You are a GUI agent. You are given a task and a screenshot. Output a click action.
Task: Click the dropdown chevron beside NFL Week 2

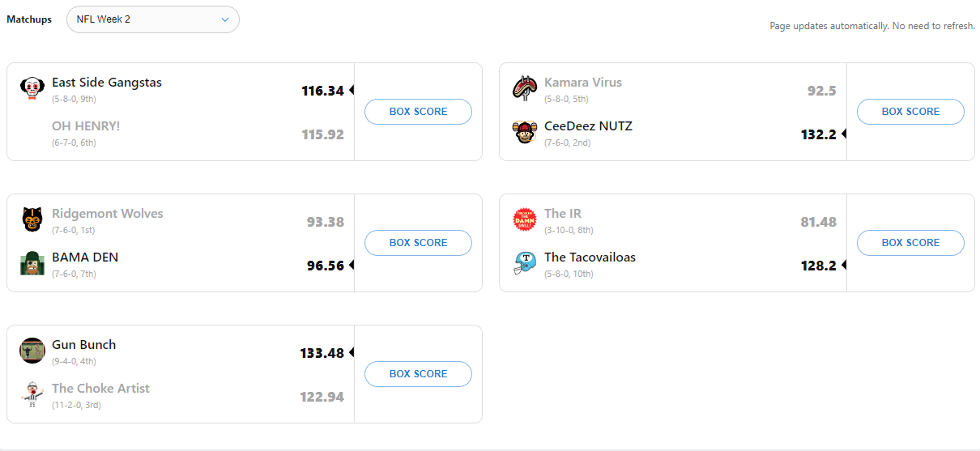pyautogui.click(x=225, y=19)
